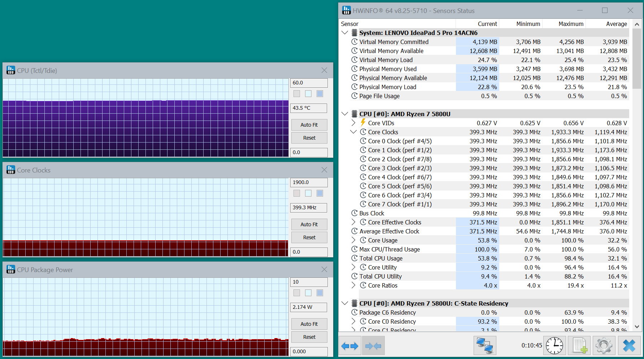Click the CPU (Tctl/Tdie) graph window icon

pos(10,70)
